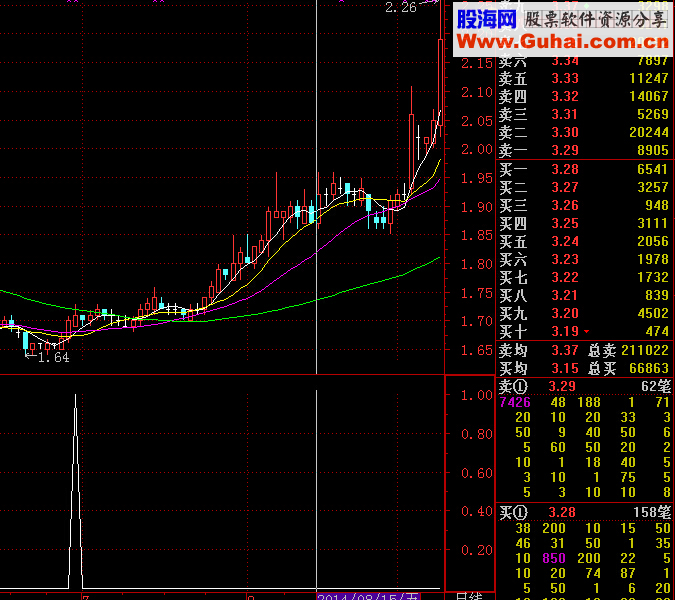Click the magenta 7426 sell queue order
This screenshot has width=675, height=600.
[x=515, y=403]
